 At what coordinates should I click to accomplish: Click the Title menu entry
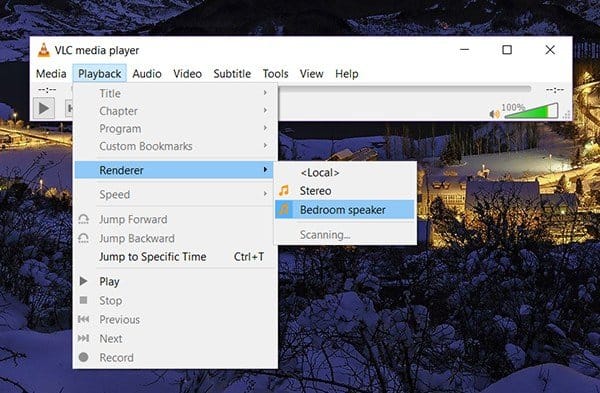[175, 93]
